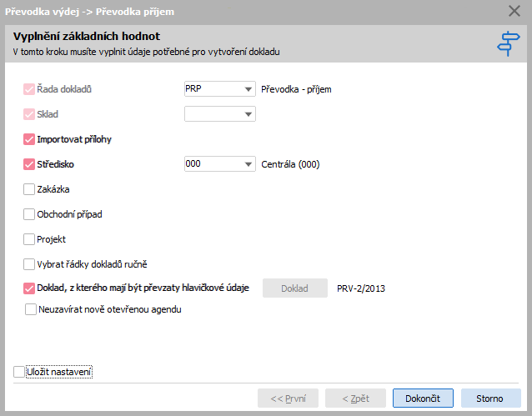Close the Převodka dialog window
532x416 pixels.
(514, 11)
